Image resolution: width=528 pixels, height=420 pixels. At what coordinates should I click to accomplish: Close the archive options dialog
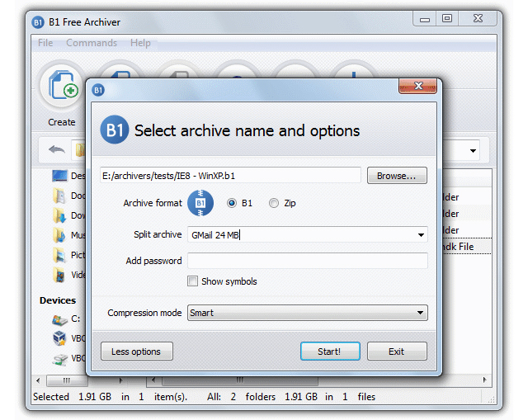(x=418, y=86)
